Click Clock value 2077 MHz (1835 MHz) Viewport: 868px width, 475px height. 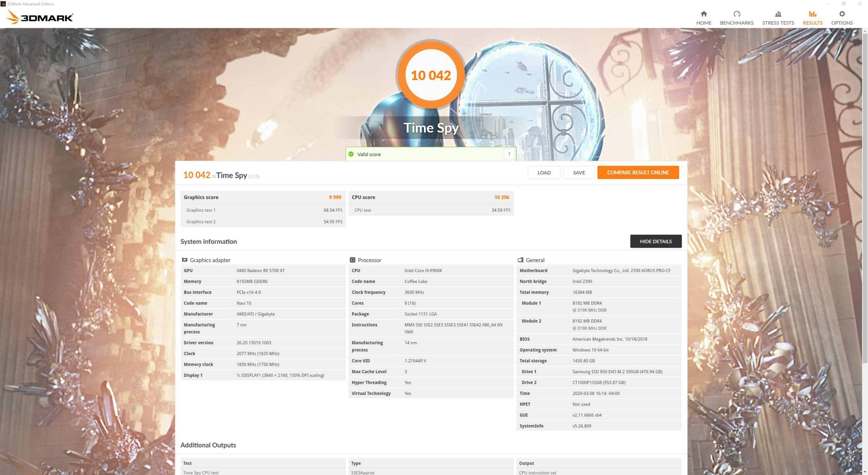258,354
